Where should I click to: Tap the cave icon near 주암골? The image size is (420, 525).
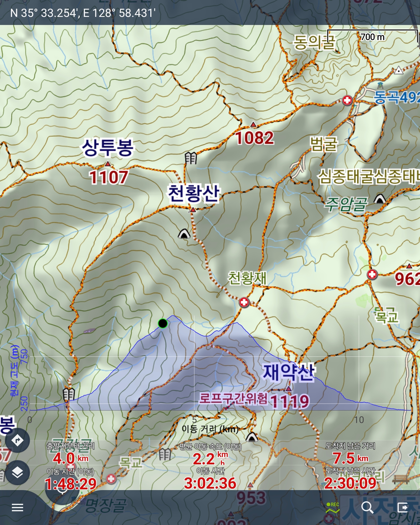point(380,199)
